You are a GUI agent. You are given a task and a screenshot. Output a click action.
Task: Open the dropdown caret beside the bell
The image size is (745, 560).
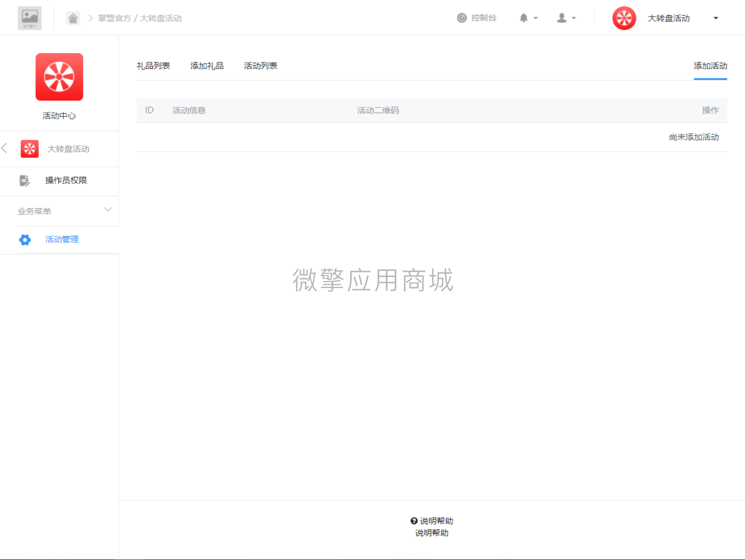point(536,18)
